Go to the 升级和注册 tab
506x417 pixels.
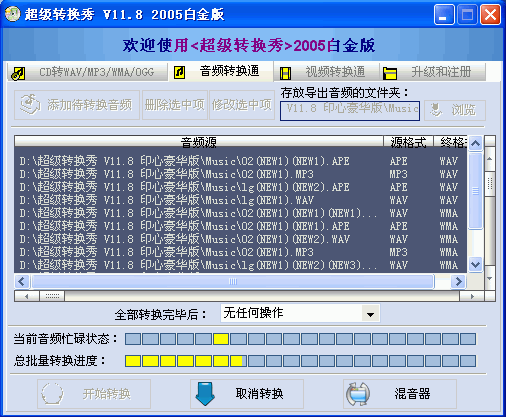[432, 72]
